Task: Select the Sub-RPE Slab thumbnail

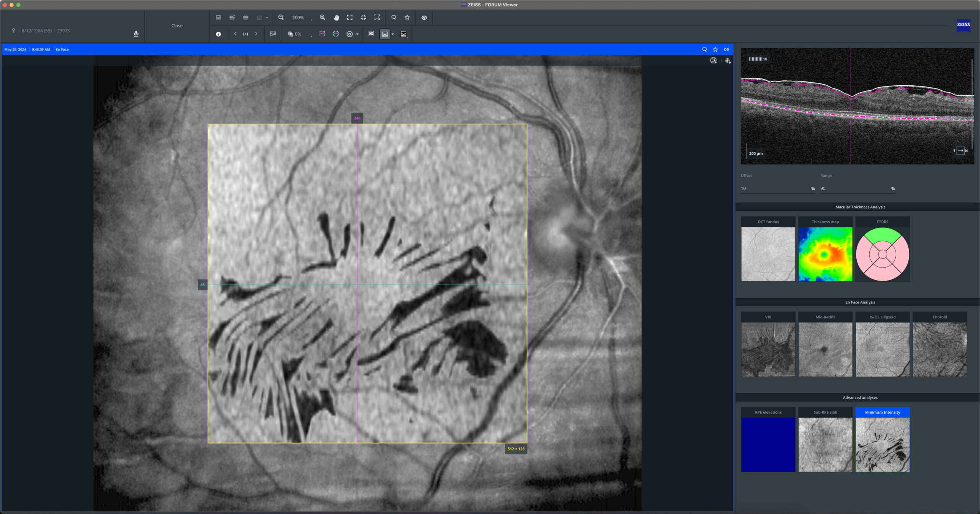Action: point(825,440)
